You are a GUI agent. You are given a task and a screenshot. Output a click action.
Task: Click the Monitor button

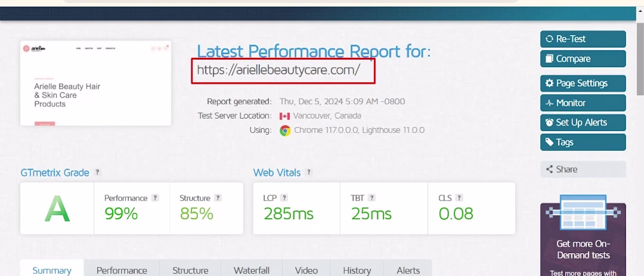pyautogui.click(x=583, y=103)
